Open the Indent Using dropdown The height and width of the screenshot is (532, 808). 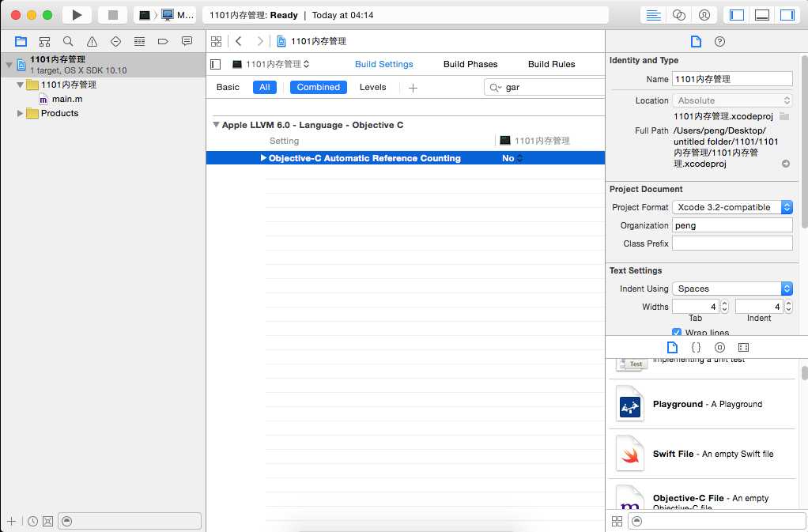[x=732, y=289]
